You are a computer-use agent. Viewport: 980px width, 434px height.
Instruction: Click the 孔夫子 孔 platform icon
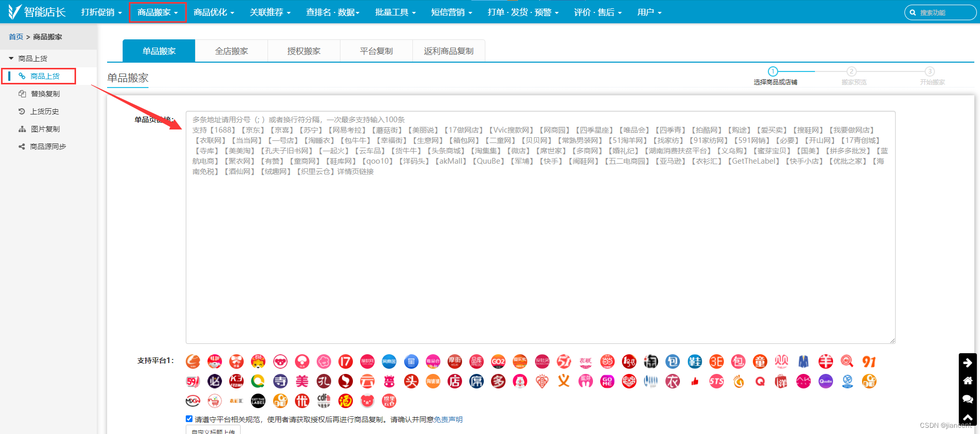point(324,382)
